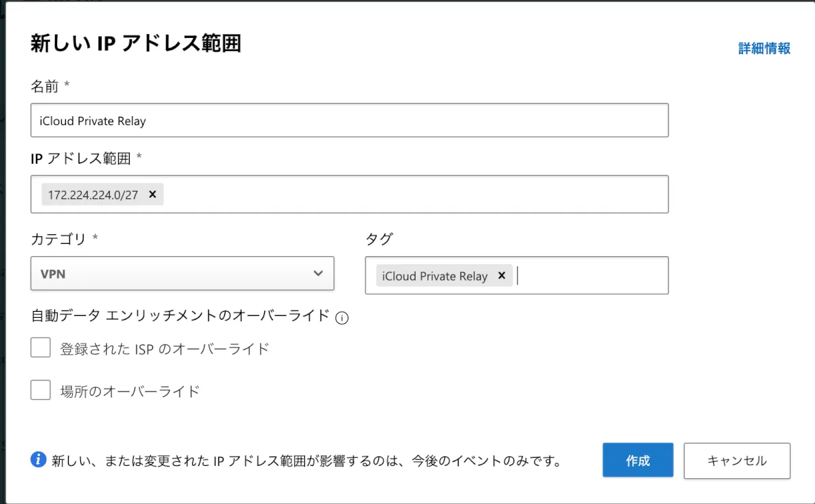Focus the 名前 text field
The height and width of the screenshot is (504, 815).
(x=350, y=121)
